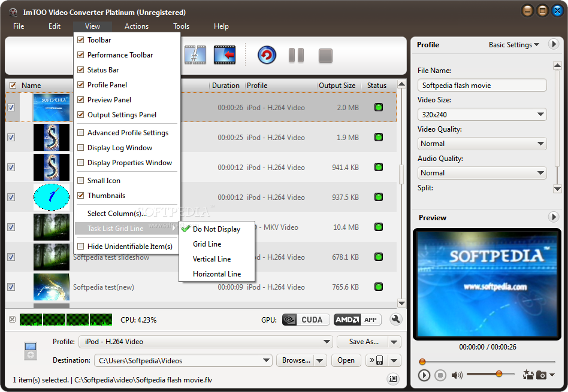This screenshot has width=568, height=392.
Task: Mute the preview volume speaker icon
Action: pyautogui.click(x=457, y=375)
